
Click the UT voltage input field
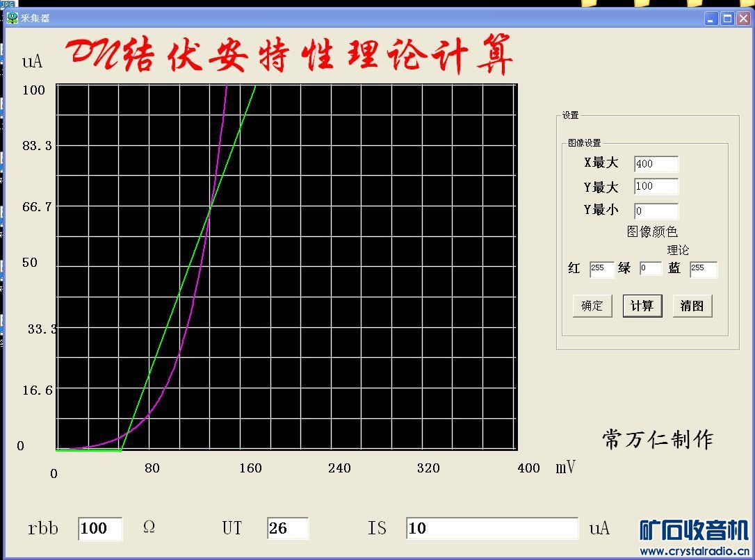tap(287, 528)
